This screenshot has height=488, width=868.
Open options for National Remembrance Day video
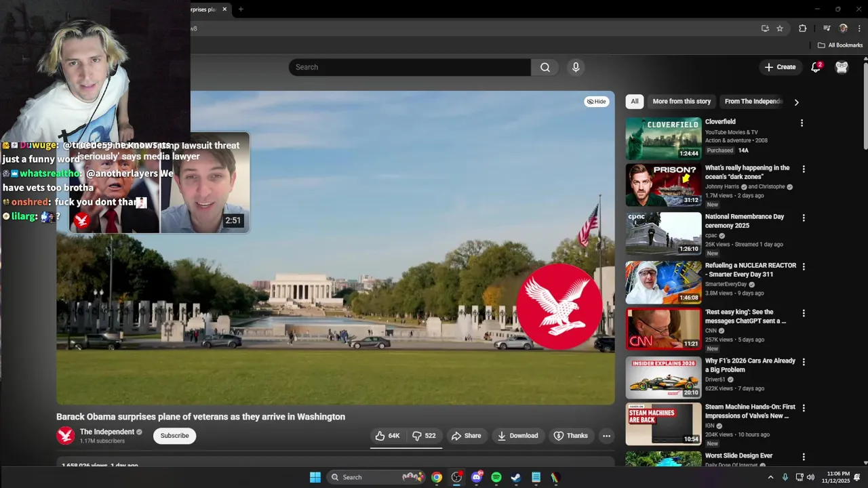804,218
